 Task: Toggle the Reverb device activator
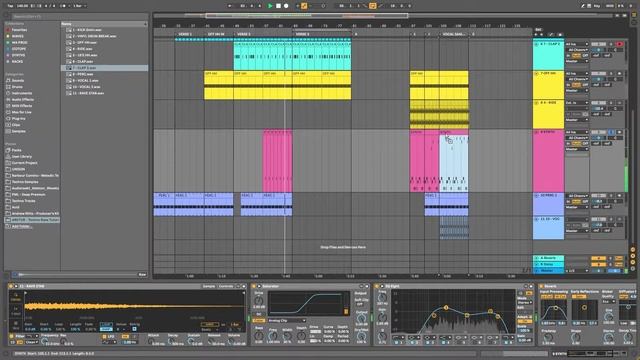541,287
